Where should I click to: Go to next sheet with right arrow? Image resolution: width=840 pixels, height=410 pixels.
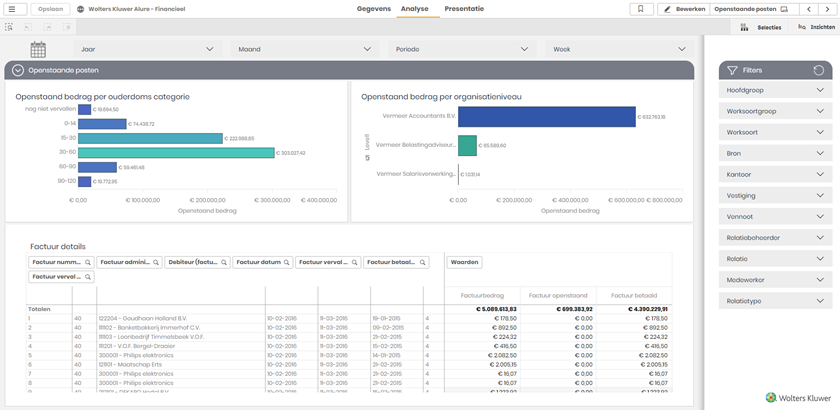827,9
